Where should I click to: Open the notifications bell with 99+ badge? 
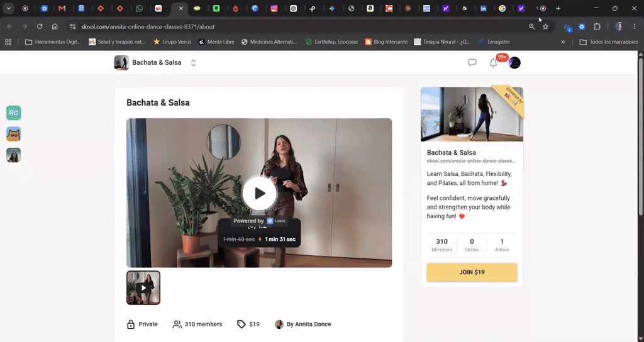[x=493, y=63]
